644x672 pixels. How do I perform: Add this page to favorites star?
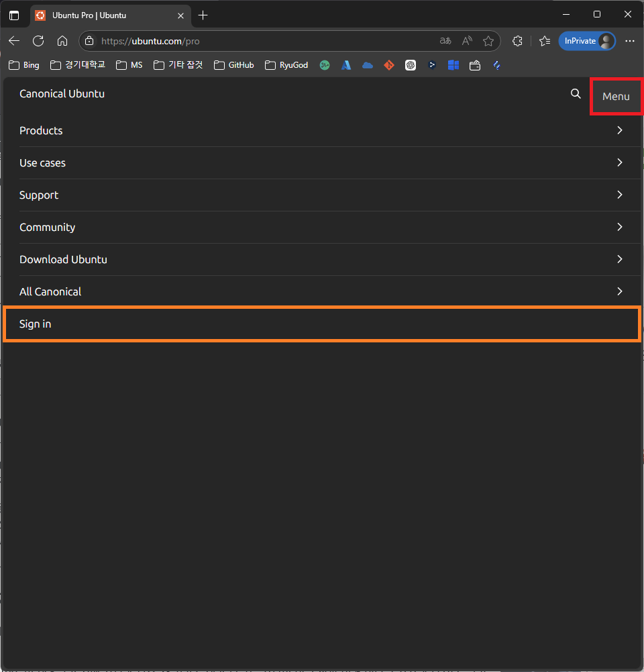(x=488, y=41)
